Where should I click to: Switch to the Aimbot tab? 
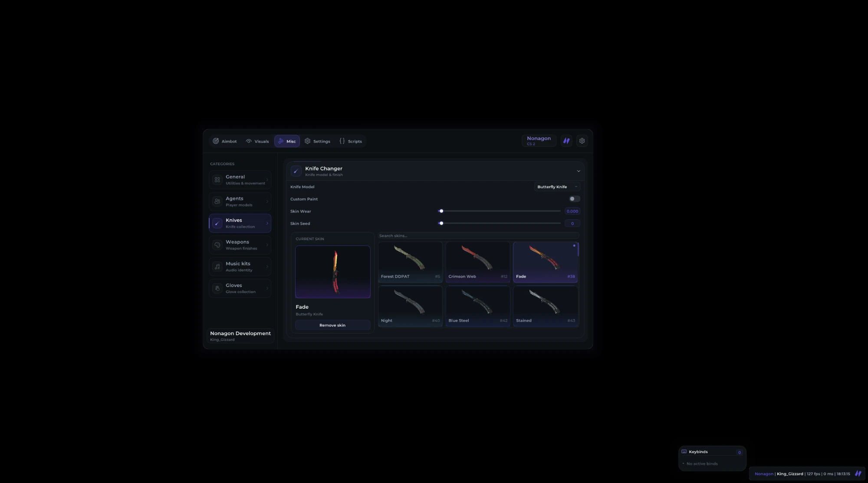[x=225, y=141]
